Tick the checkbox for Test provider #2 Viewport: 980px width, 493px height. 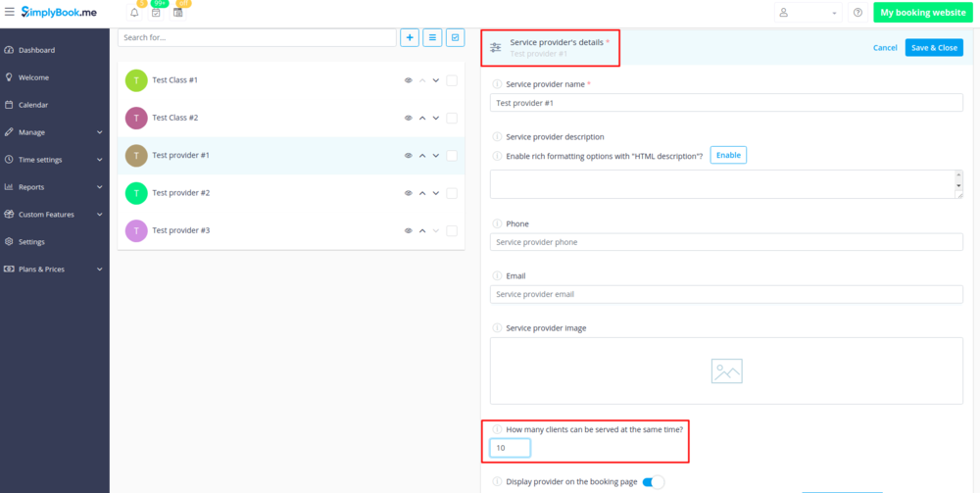(452, 193)
